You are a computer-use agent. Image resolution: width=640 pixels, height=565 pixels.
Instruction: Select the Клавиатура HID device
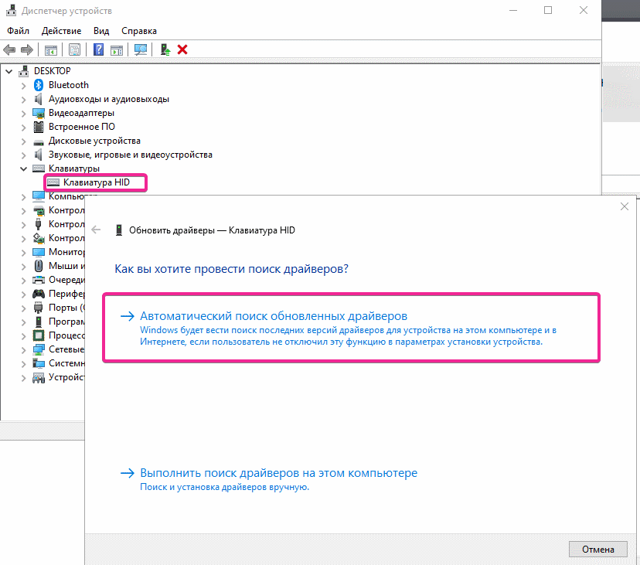tap(96, 182)
